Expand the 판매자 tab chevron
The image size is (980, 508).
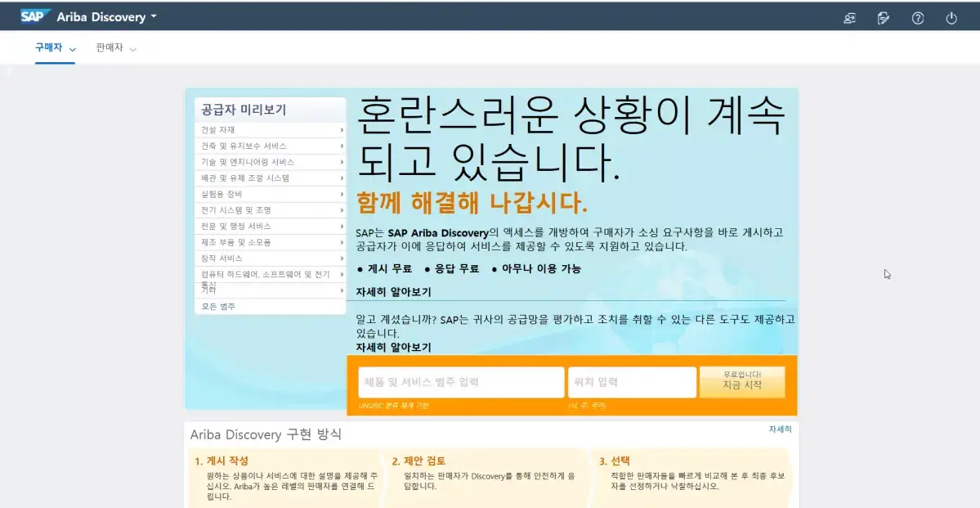pos(132,49)
